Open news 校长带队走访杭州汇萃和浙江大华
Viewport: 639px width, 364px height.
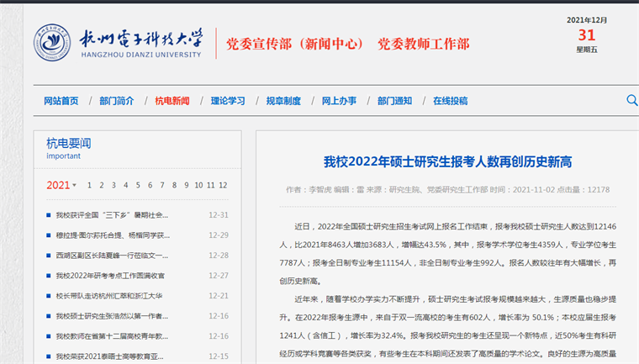(x=108, y=296)
